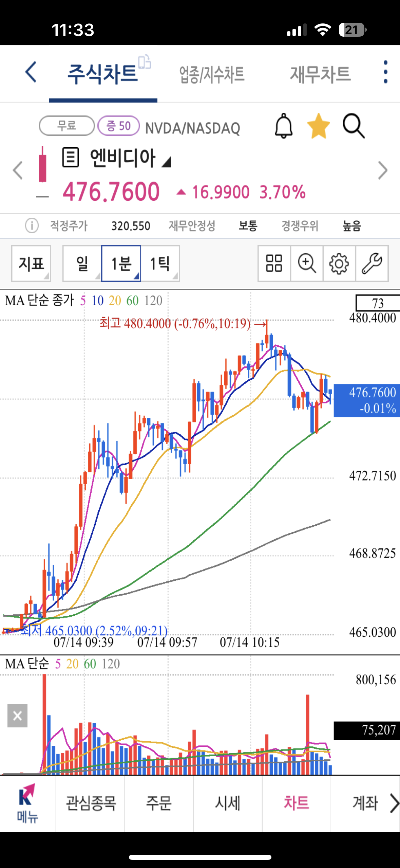Viewport: 400px width, 868px height.
Task: Tap the NVDA/NASDAQ ticker label
Action: [193, 129]
